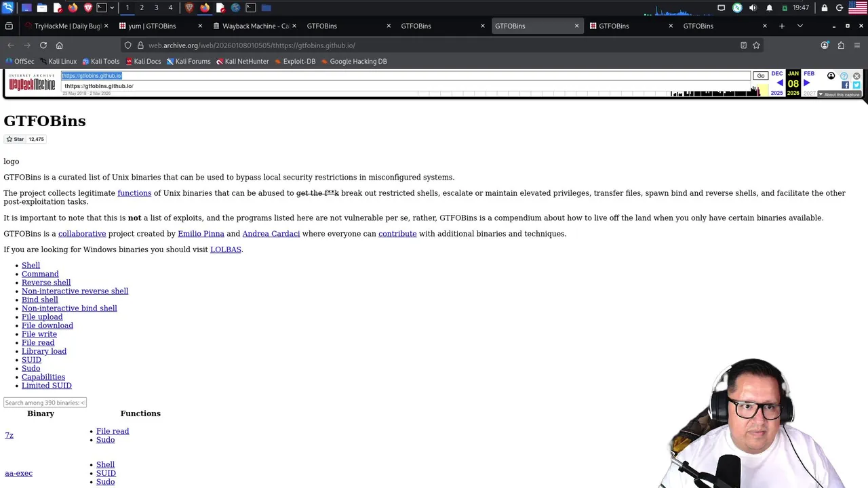Open the LOLBAS link

coord(226,249)
